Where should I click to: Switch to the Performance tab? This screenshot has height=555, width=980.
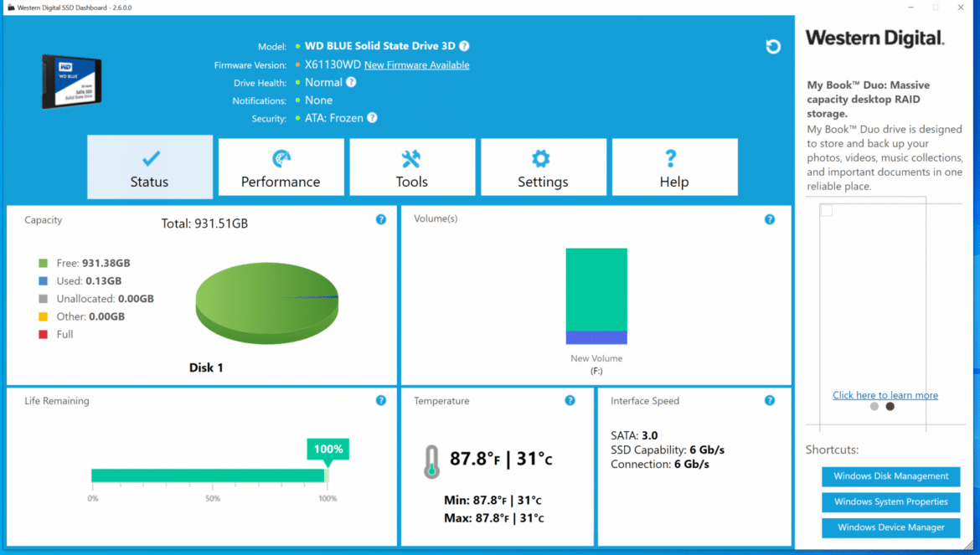pos(281,167)
